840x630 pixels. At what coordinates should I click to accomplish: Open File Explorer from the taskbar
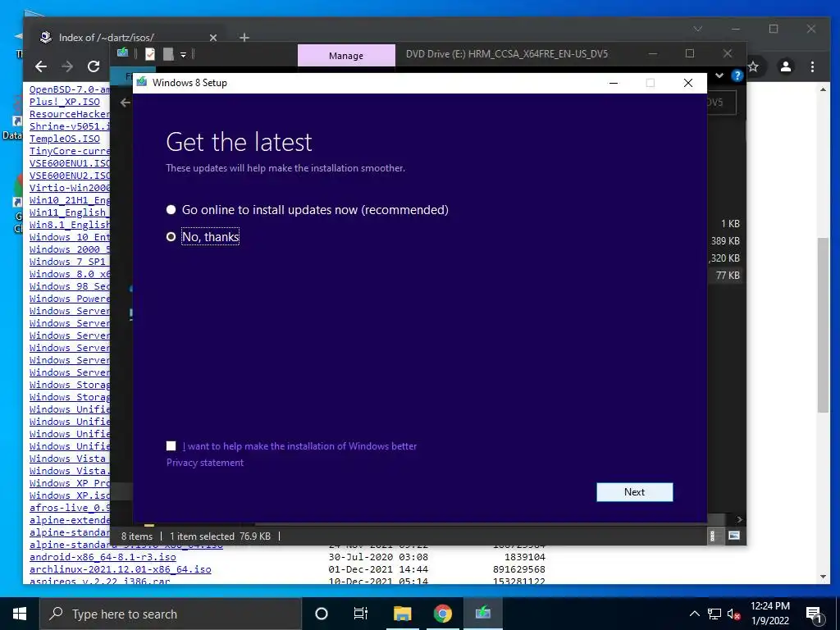point(402,614)
